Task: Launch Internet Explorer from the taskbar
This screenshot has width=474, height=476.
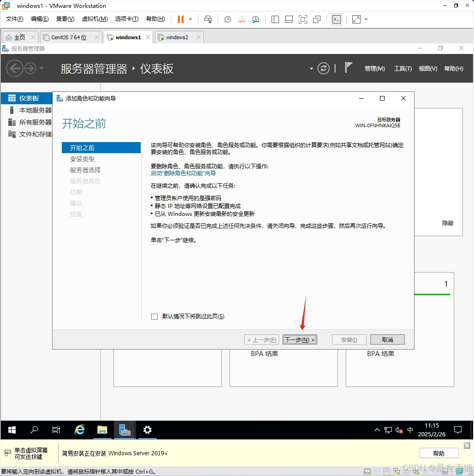Action: click(x=80, y=430)
